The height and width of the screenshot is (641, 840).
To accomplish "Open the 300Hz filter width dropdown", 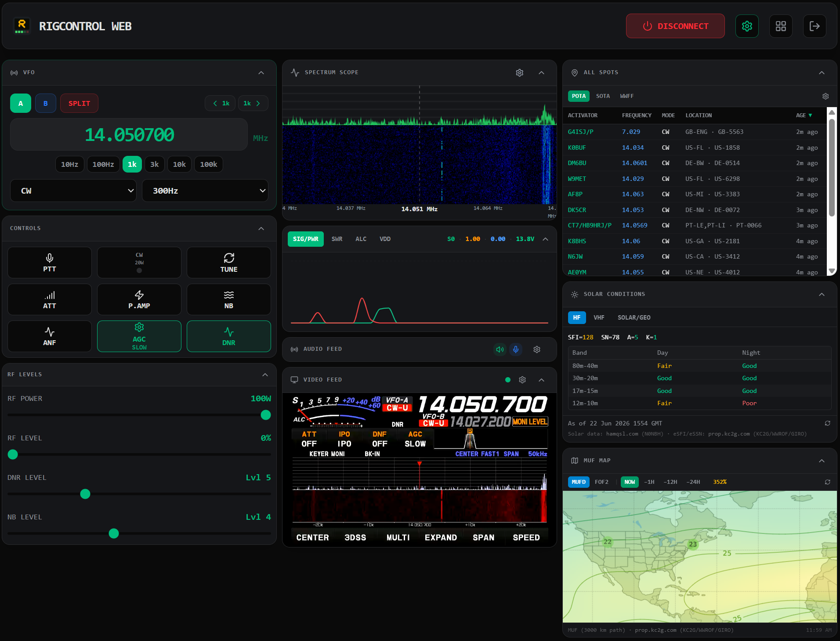I will [x=205, y=191].
